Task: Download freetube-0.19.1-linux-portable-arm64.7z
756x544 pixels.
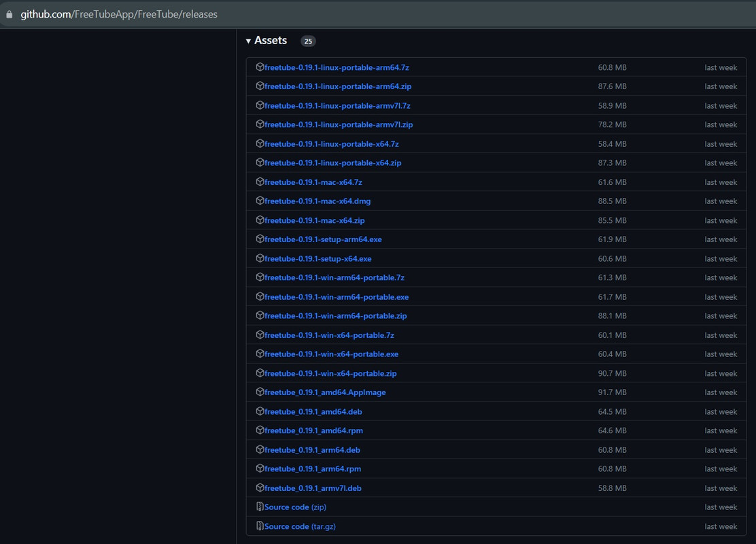Action: click(337, 67)
